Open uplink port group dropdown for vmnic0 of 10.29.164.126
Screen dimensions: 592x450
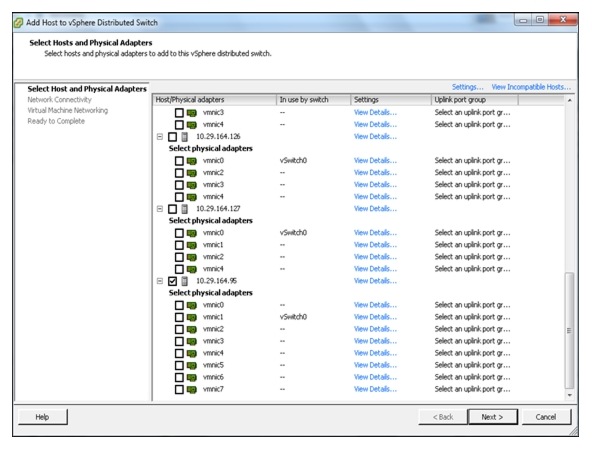(472, 161)
